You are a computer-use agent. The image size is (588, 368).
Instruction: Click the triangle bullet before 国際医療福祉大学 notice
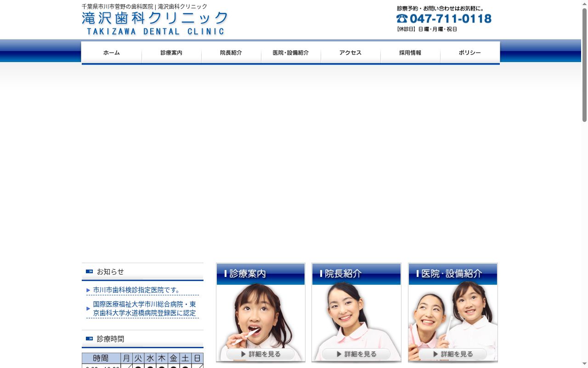(88, 309)
